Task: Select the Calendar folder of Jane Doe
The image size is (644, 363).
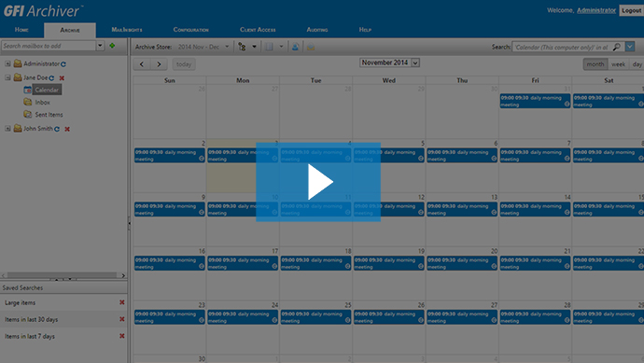Action: 47,90
